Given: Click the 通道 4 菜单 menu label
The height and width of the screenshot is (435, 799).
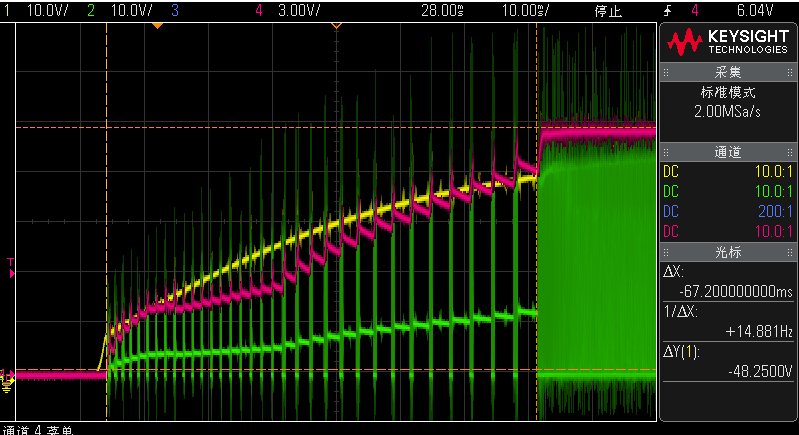Looking at the screenshot, I should click(38, 430).
